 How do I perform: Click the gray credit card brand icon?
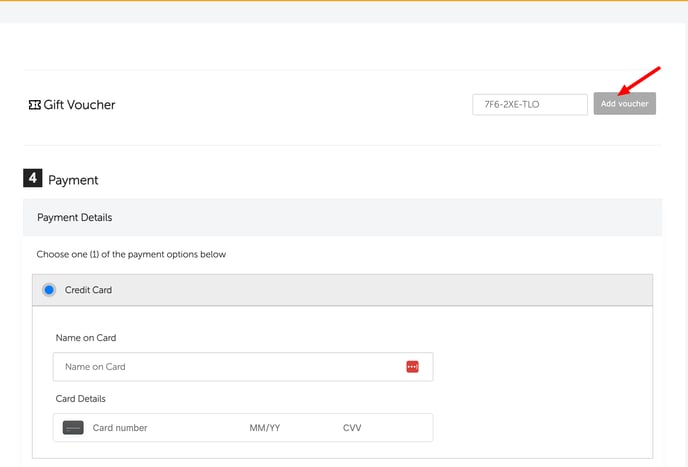coord(73,427)
